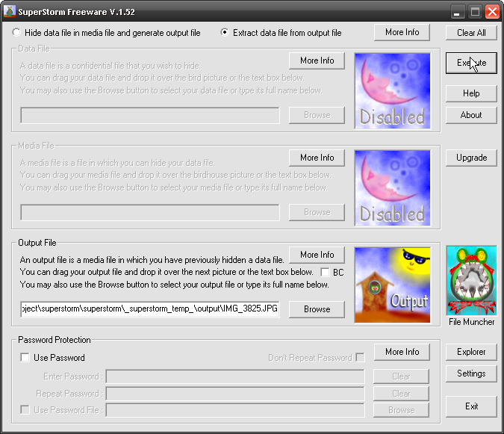
Task: Minimize the SuperStorm window
Action: [457, 12]
